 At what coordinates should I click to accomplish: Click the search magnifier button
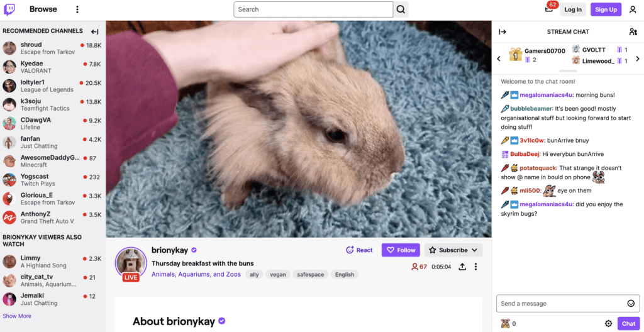pyautogui.click(x=401, y=9)
